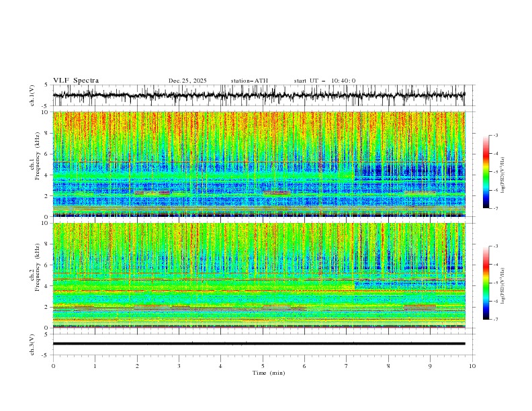Click the "Time (min)" axis label
Screen dimensions: 532x411
tap(269, 373)
